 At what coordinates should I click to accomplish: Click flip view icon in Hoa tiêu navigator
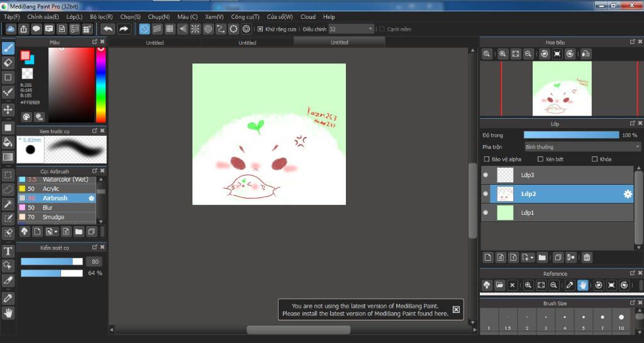pyautogui.click(x=586, y=54)
